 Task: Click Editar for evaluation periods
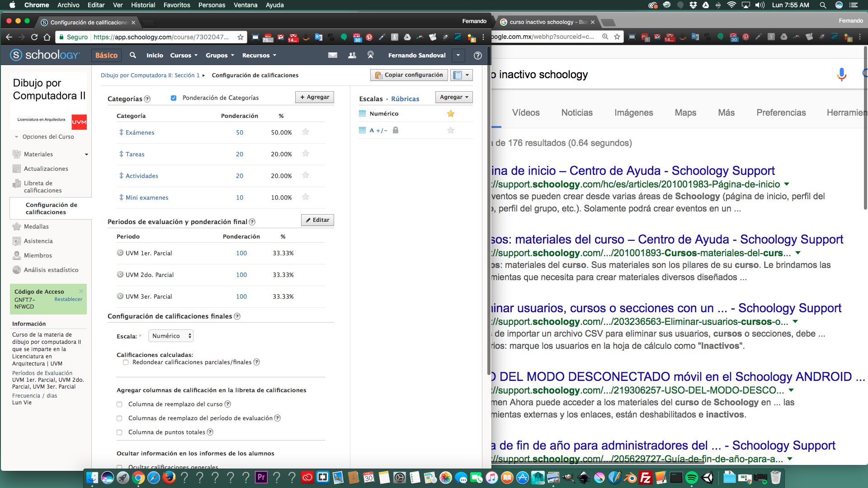(x=317, y=220)
